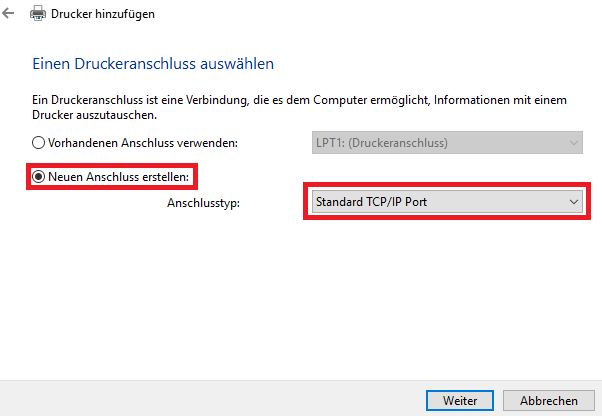Click the gray footer bar left of 'Weiter'
This screenshot has width=602, height=416.
[200, 398]
